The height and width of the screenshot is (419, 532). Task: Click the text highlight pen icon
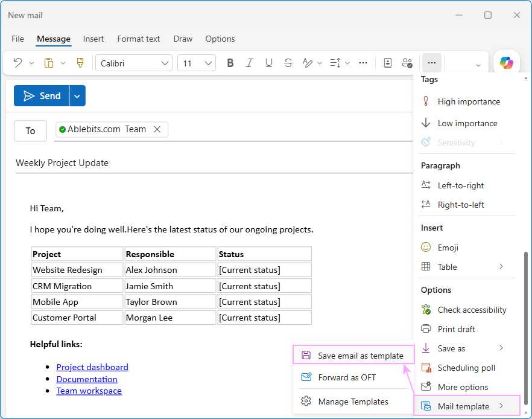(x=307, y=63)
